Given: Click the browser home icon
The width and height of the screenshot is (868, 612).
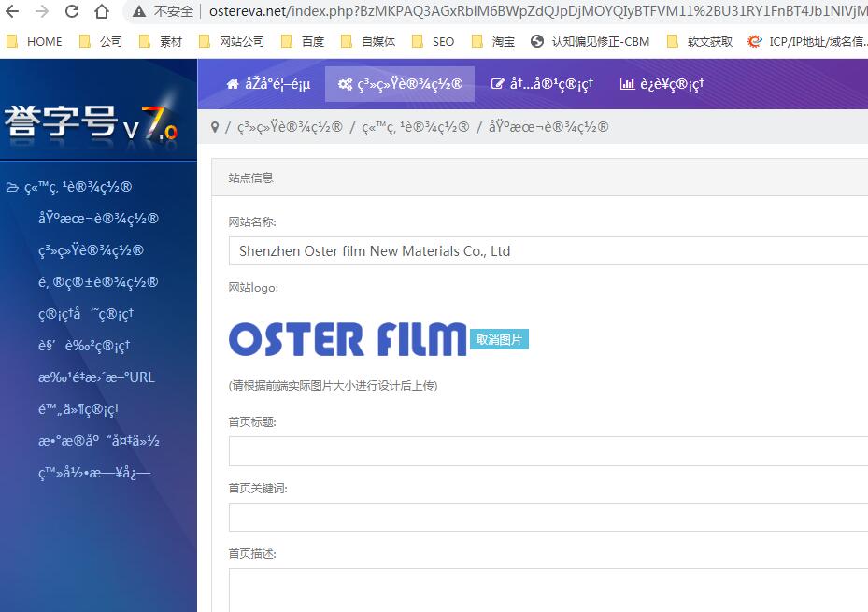Looking at the screenshot, I should coord(102,13).
